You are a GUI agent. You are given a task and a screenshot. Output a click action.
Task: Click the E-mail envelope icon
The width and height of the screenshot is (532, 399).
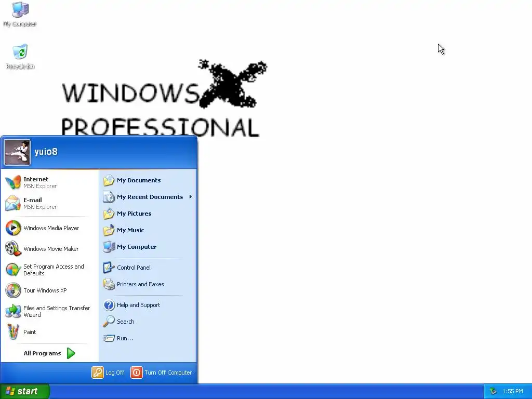coord(13,203)
